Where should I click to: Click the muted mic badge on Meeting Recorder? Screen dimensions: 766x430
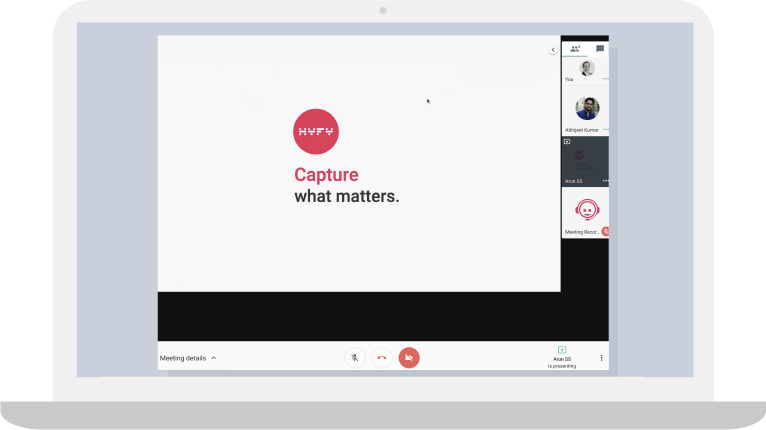605,232
